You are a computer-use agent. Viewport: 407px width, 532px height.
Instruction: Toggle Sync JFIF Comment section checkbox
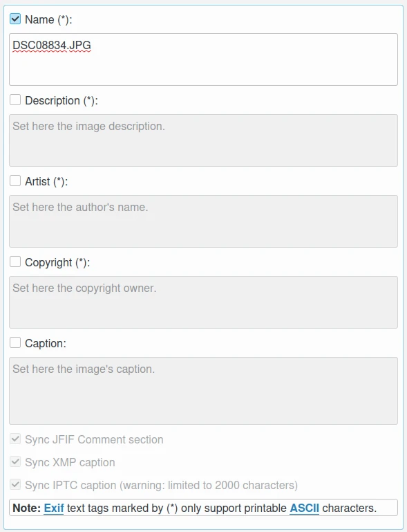pos(15,439)
